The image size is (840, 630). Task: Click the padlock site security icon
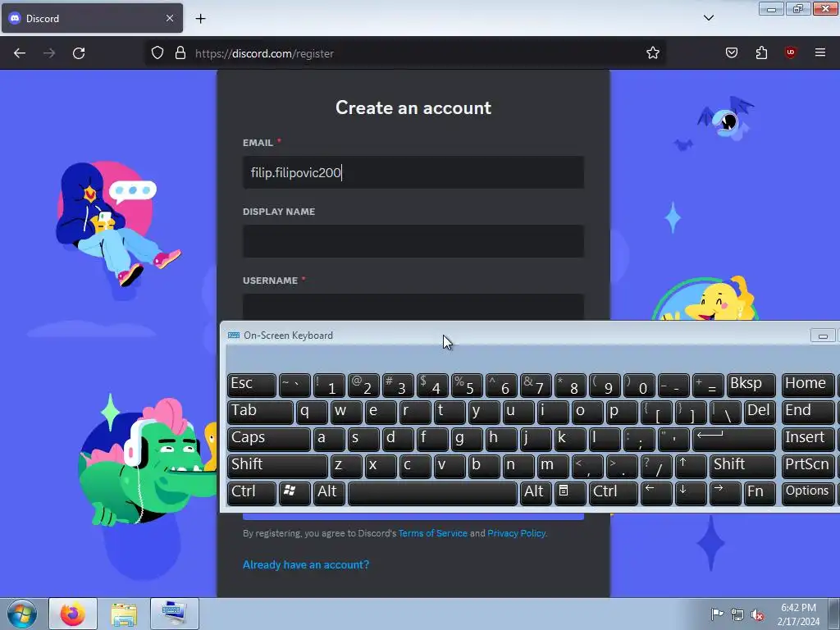click(x=180, y=52)
